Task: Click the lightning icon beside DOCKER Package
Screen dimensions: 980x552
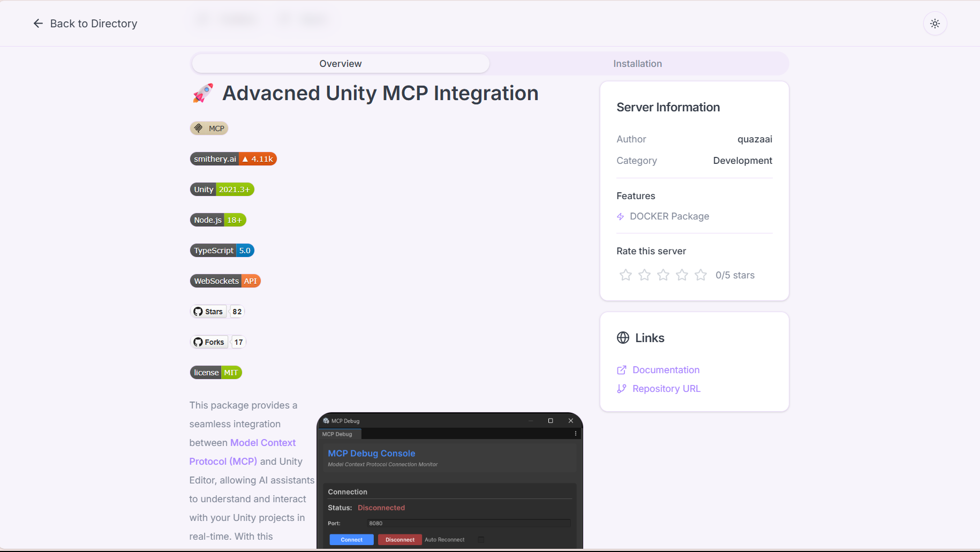Action: (620, 216)
